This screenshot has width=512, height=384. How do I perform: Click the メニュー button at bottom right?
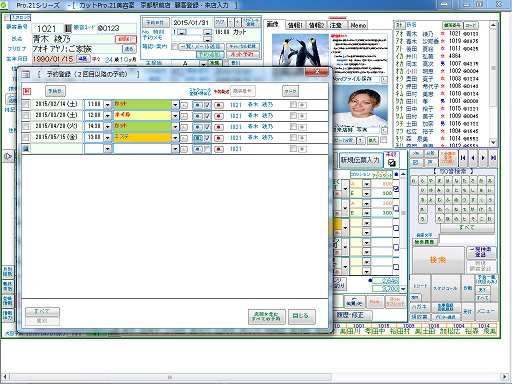[486, 311]
